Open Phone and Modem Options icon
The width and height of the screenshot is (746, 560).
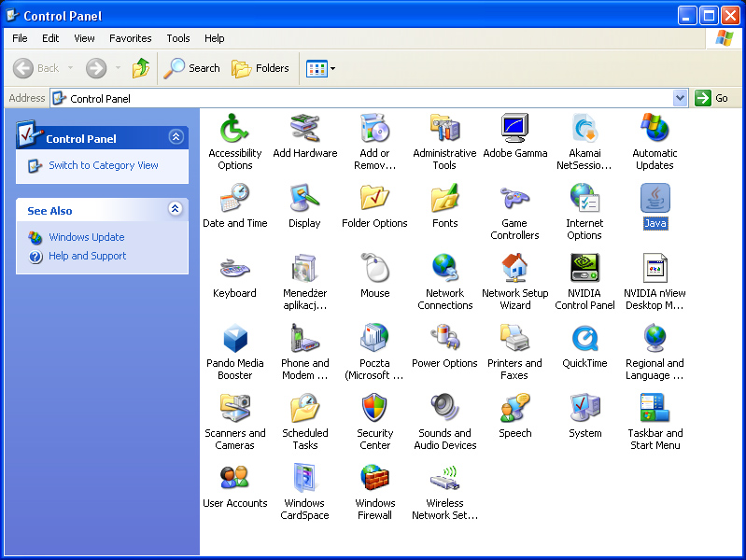coord(304,338)
